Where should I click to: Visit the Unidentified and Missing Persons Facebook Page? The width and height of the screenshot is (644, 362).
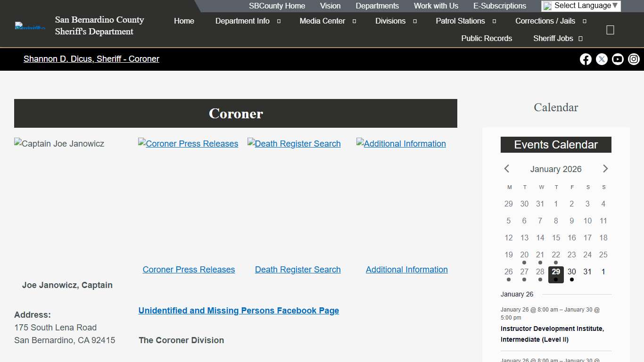coord(239,310)
